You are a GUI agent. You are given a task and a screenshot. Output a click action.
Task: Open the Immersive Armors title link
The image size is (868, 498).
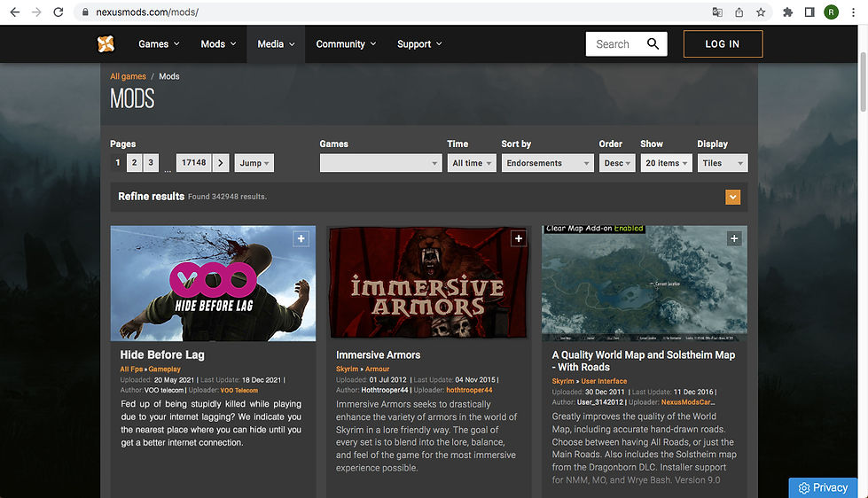click(x=378, y=354)
